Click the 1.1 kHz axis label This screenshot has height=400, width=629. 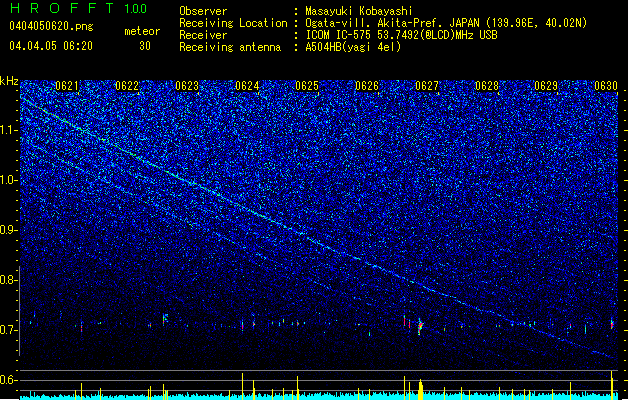[x=9, y=130]
